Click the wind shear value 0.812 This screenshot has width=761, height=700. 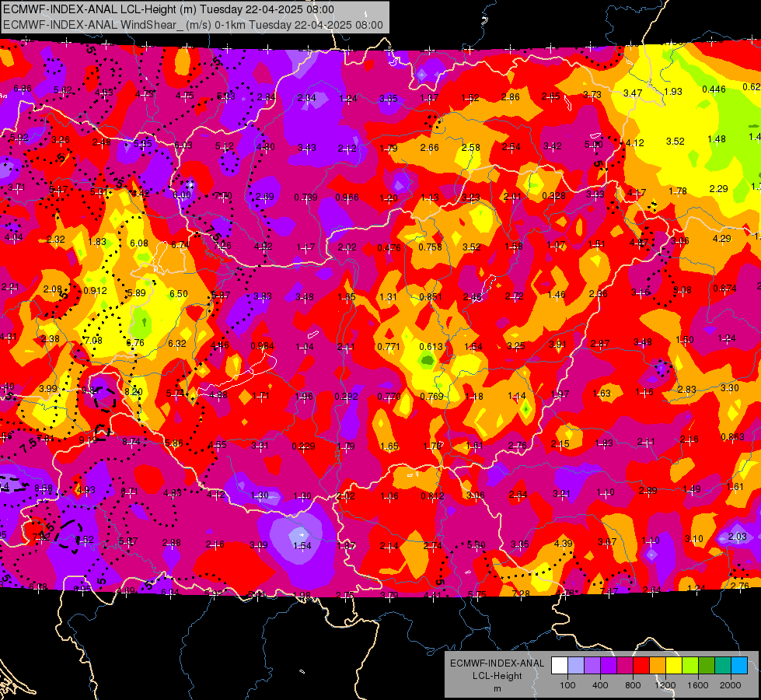coord(432,495)
